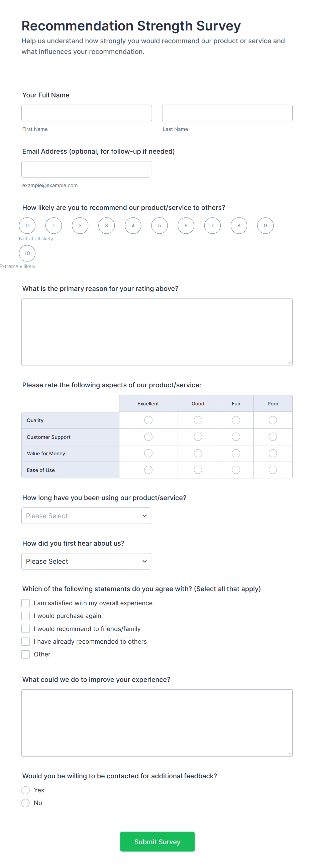Select rating 10 on likelihood scale
Screen dimensions: 311x868
[x=27, y=253]
